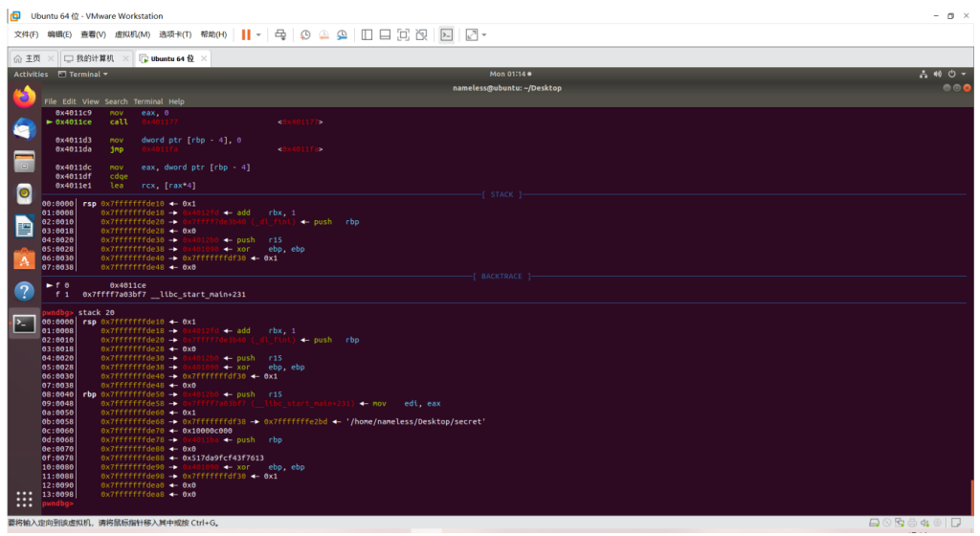The width and height of the screenshot is (980, 536).
Task: Click the 'stack 20' command text
Action: click(97, 312)
